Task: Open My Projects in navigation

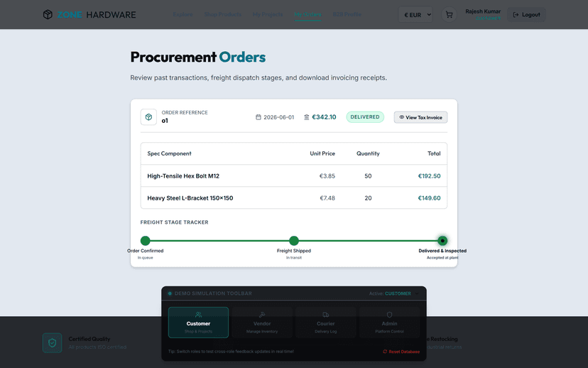Action: (268, 14)
